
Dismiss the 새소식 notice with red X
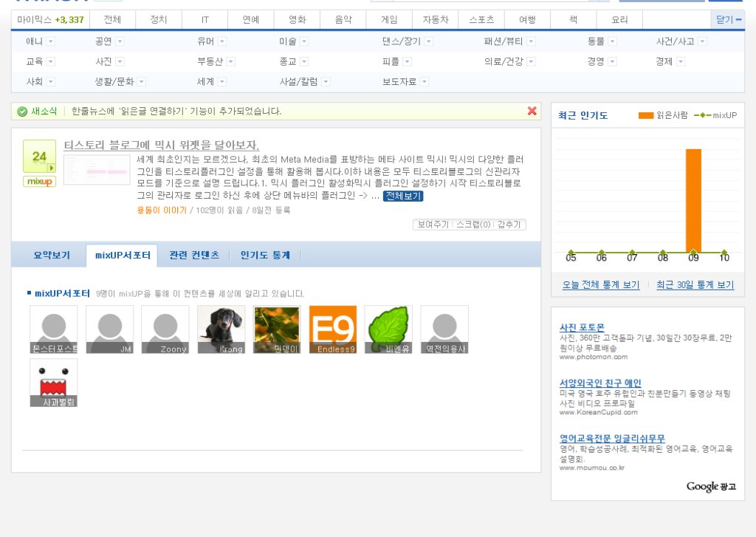tap(532, 111)
